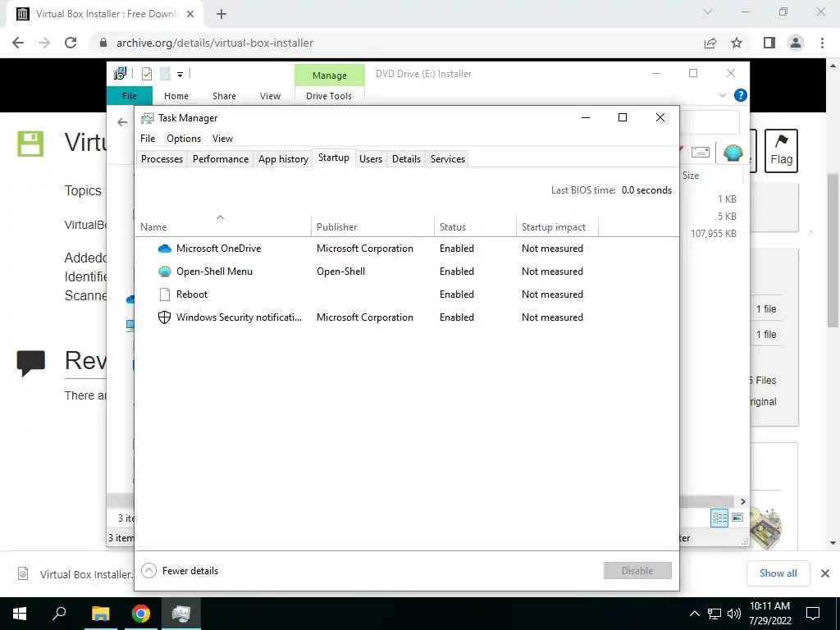Open Chrome three-dot menu

822,43
